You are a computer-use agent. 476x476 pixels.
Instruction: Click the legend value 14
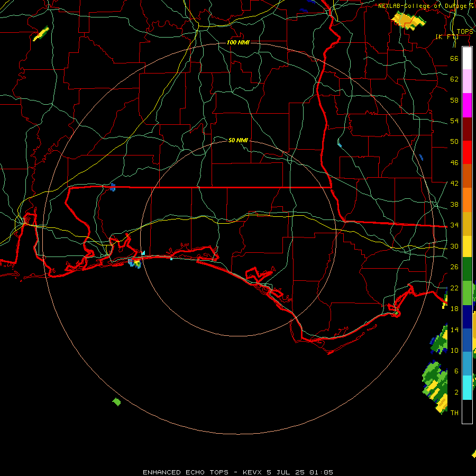click(x=454, y=329)
